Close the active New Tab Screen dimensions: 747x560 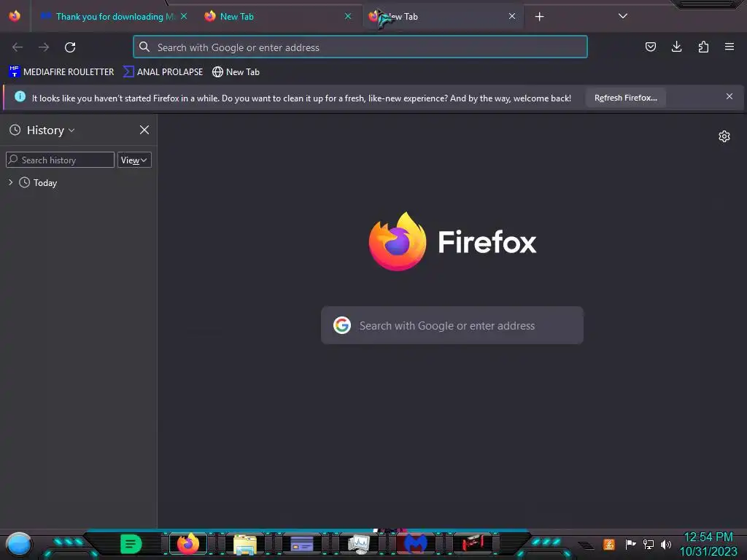click(512, 16)
